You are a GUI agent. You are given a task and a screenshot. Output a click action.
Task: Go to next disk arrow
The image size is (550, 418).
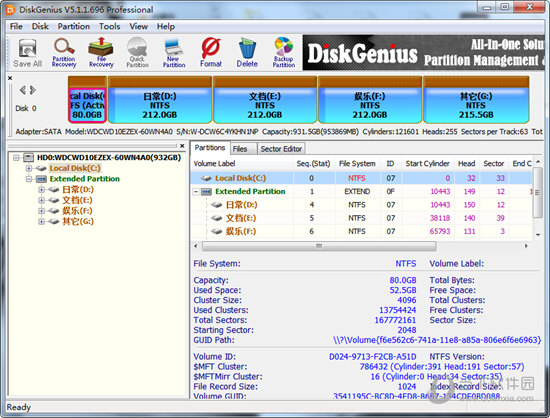click(33, 90)
